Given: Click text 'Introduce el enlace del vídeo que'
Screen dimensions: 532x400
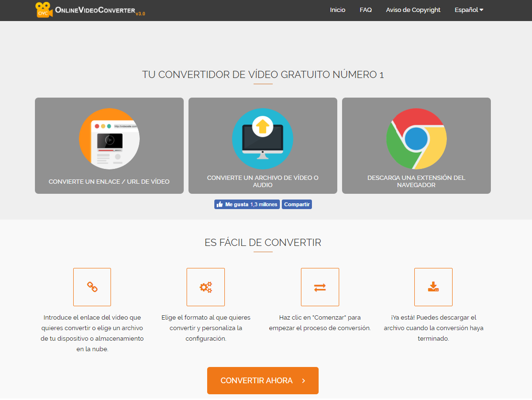Looking at the screenshot, I should tap(92, 317).
